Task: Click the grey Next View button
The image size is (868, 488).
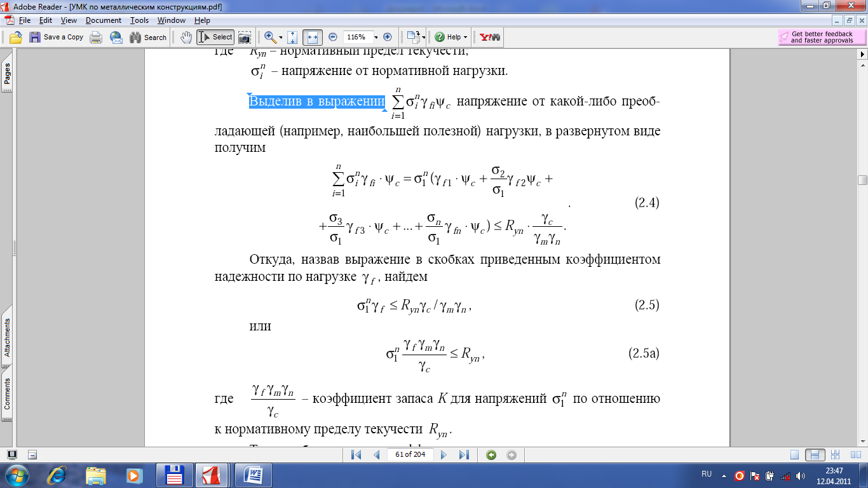Action: 512,454
